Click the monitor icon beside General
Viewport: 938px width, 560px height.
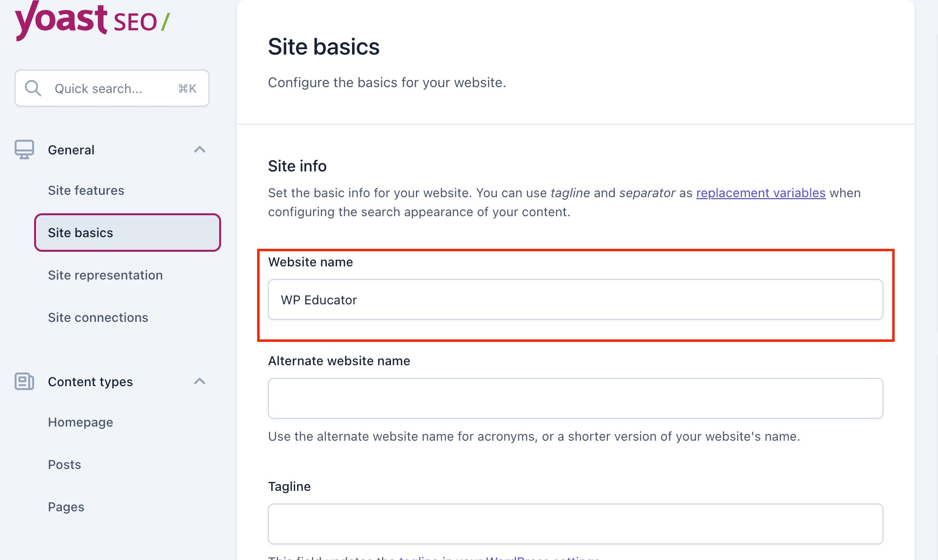[x=24, y=149]
